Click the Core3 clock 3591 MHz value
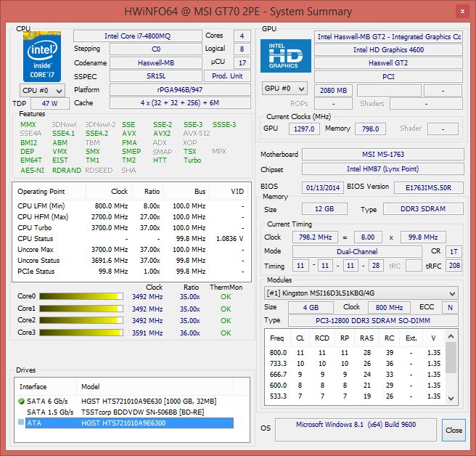This screenshot has height=456, width=476. click(x=147, y=333)
